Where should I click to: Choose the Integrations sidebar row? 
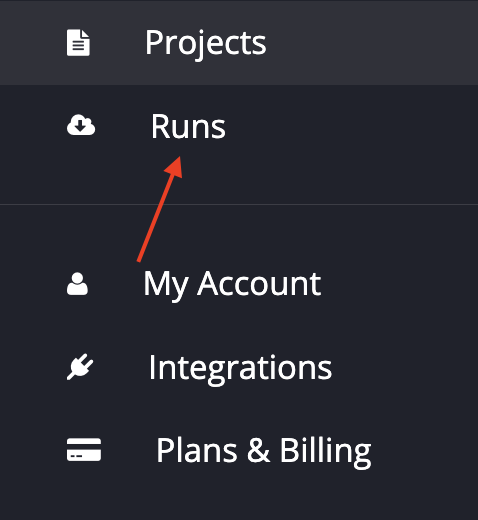[239, 367]
